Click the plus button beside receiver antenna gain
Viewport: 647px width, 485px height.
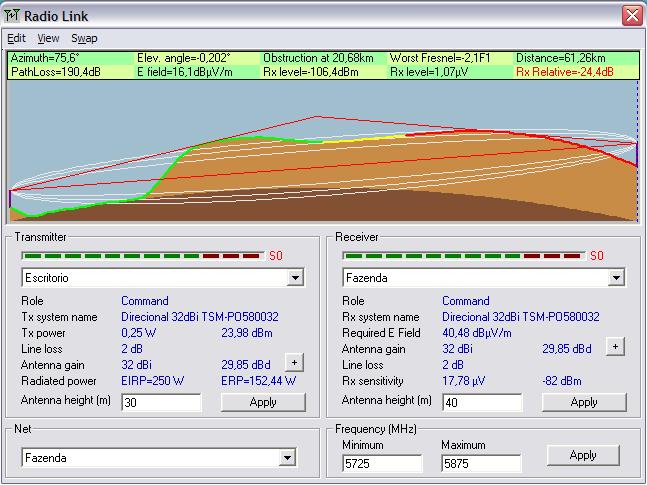coord(615,347)
